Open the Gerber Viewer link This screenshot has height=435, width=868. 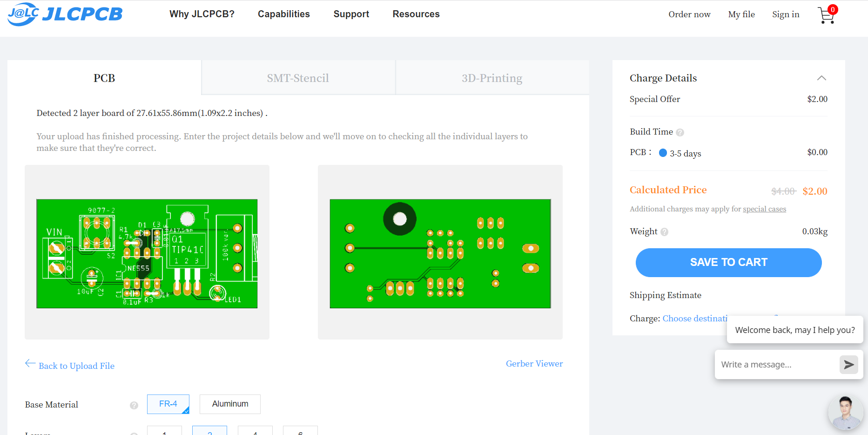(534, 364)
